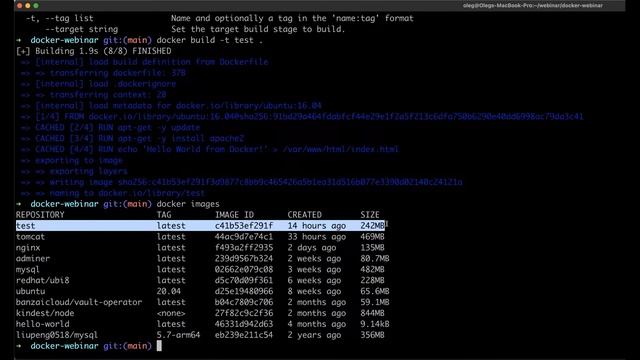640x360 pixels.
Task: Click the CREATED column header
Action: (x=304, y=215)
